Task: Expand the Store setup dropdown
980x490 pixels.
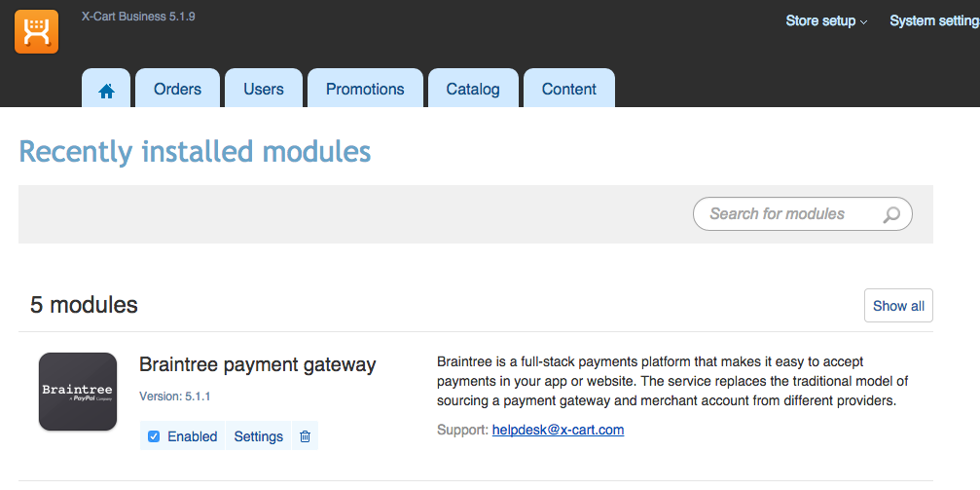Action: [826, 20]
